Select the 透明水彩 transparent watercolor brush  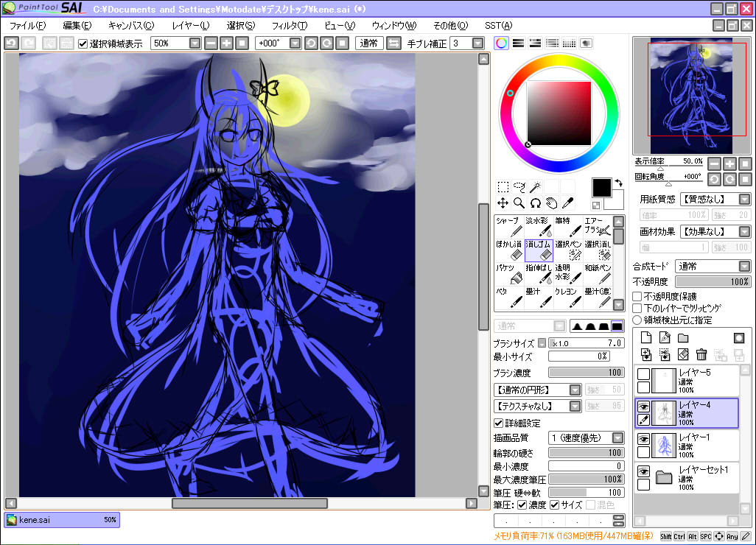(568, 274)
